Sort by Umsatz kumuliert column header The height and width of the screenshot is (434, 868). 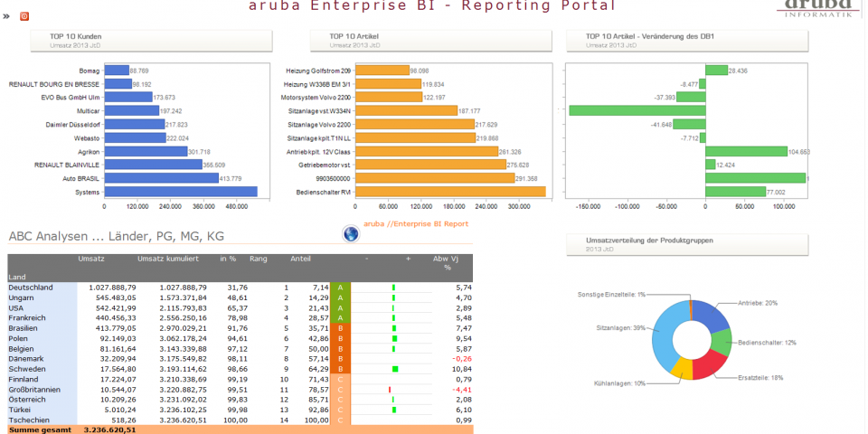pos(168,259)
